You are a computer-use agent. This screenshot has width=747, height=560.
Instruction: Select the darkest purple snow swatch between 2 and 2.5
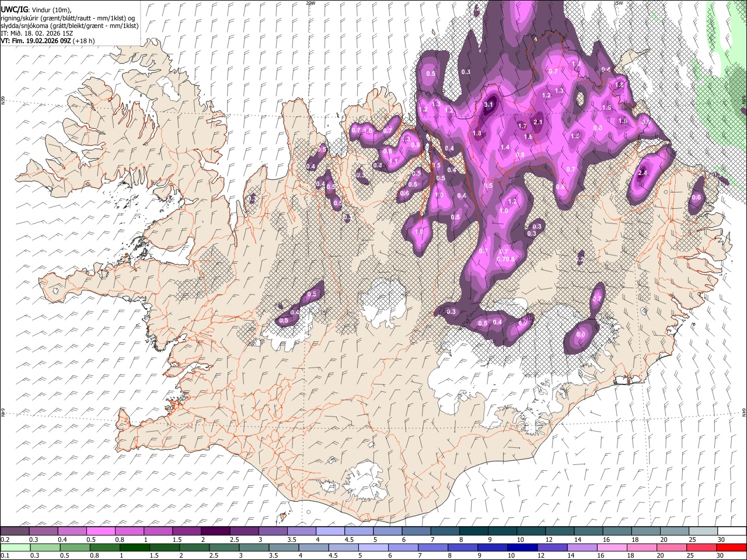215,531
